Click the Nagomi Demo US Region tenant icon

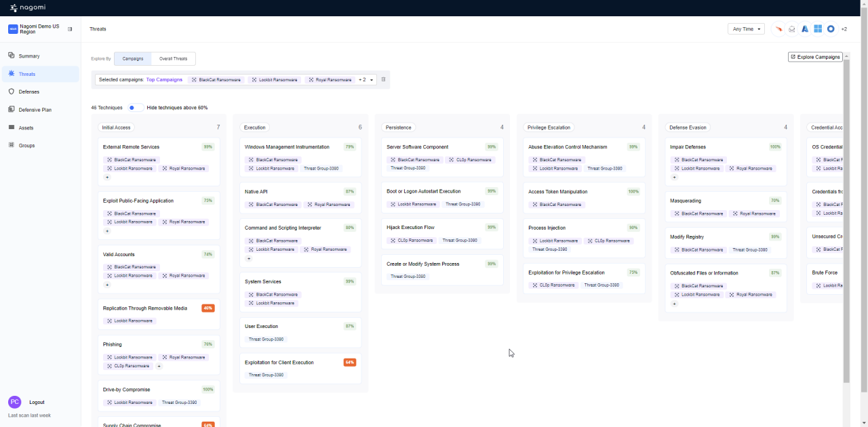tap(13, 29)
